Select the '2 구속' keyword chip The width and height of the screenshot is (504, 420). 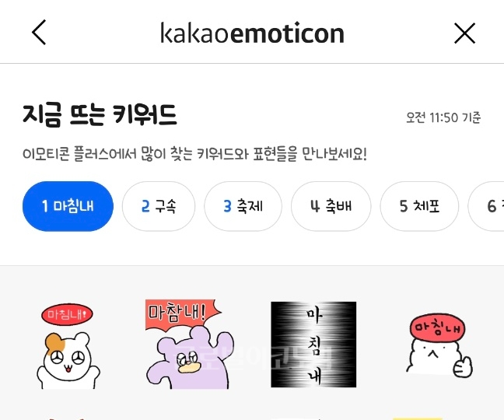point(159,206)
